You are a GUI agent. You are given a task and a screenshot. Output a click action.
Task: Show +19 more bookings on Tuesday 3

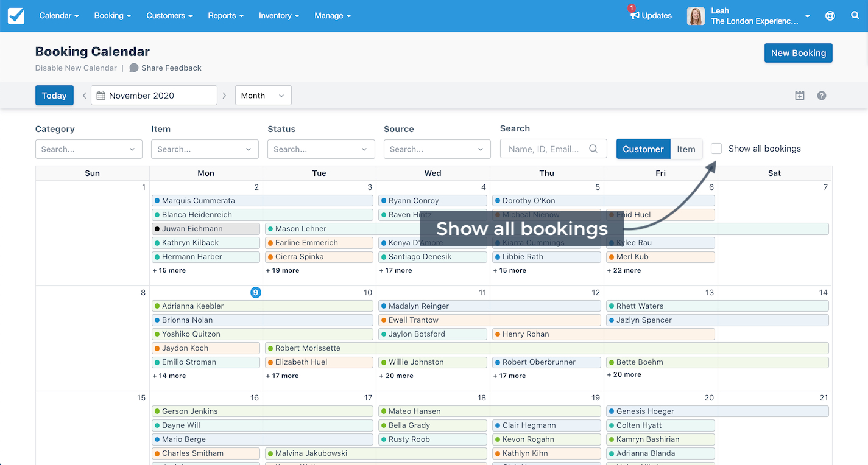(x=283, y=270)
